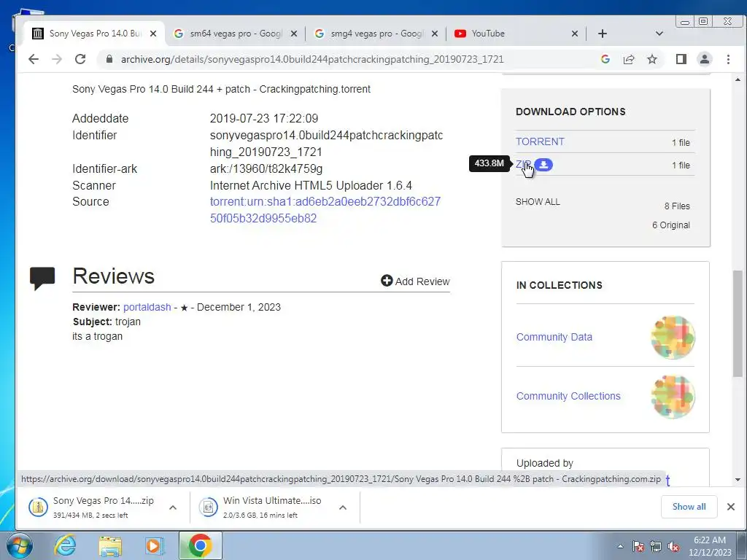
Task: Close the sm64 vegas pro Google tab
Action: [x=294, y=34]
